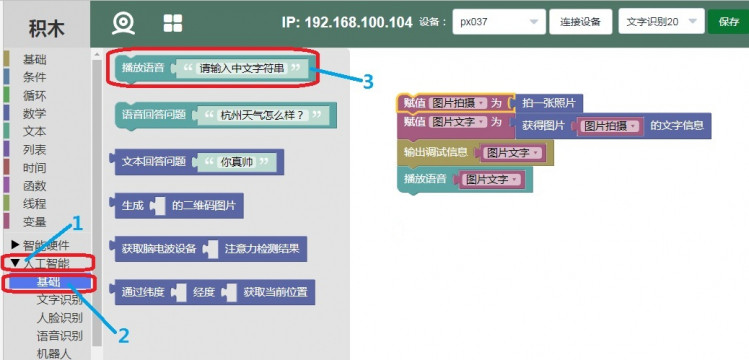This screenshot has width=749, height=360.
Task: Select the top-level 基础 category
Action: [x=35, y=59]
